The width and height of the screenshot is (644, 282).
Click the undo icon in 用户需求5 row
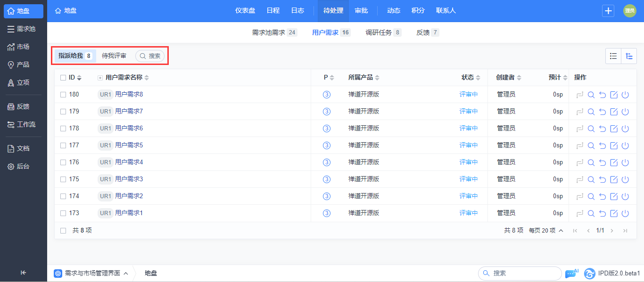pos(603,145)
